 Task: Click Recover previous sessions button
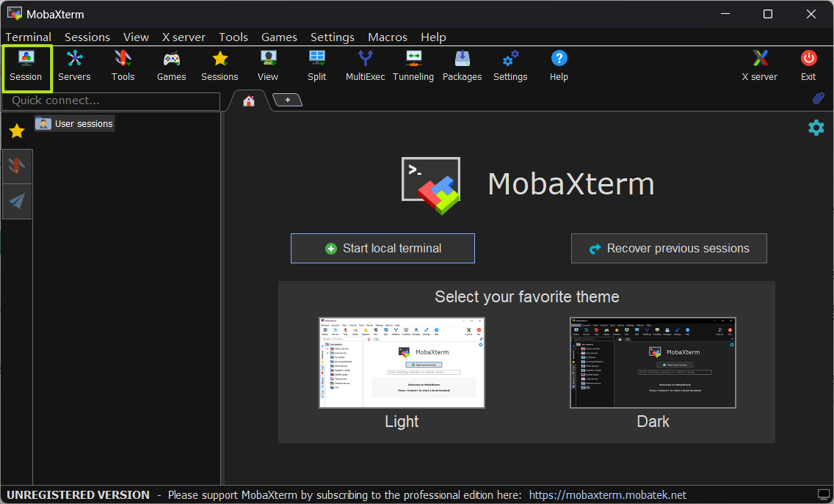click(669, 248)
